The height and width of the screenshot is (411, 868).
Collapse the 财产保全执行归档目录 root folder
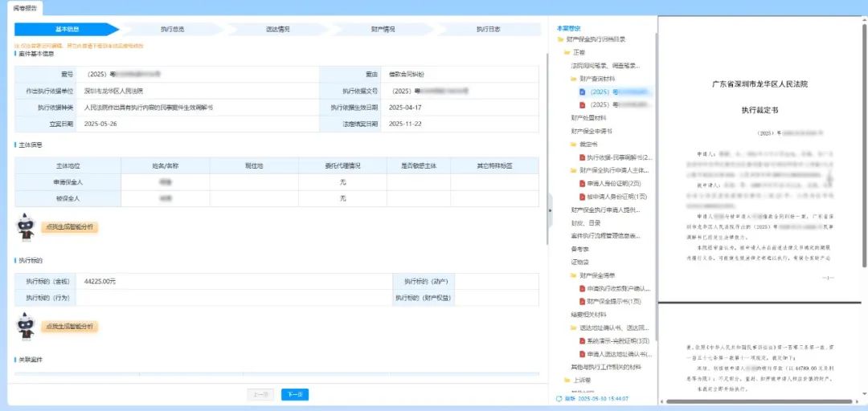pyautogui.click(x=561, y=39)
